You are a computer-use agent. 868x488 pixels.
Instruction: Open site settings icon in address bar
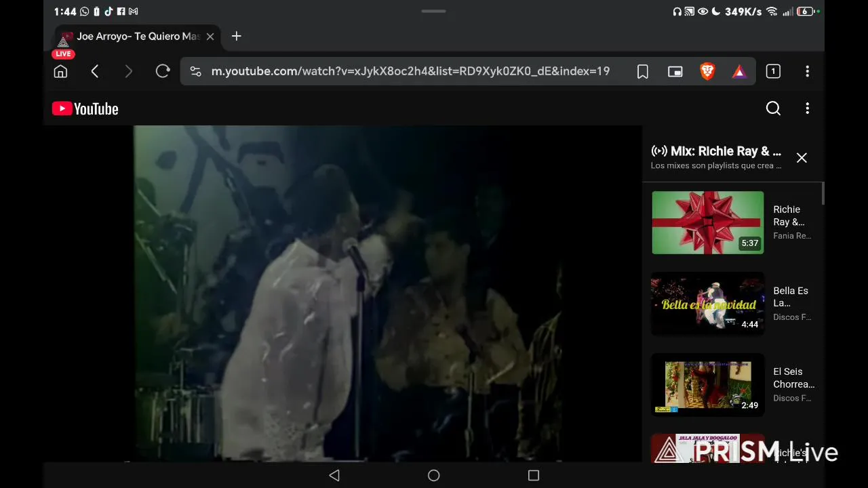point(195,71)
